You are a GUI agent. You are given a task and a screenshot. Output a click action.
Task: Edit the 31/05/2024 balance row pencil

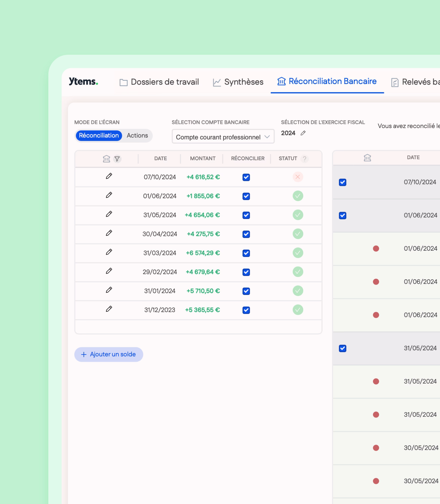[109, 214]
